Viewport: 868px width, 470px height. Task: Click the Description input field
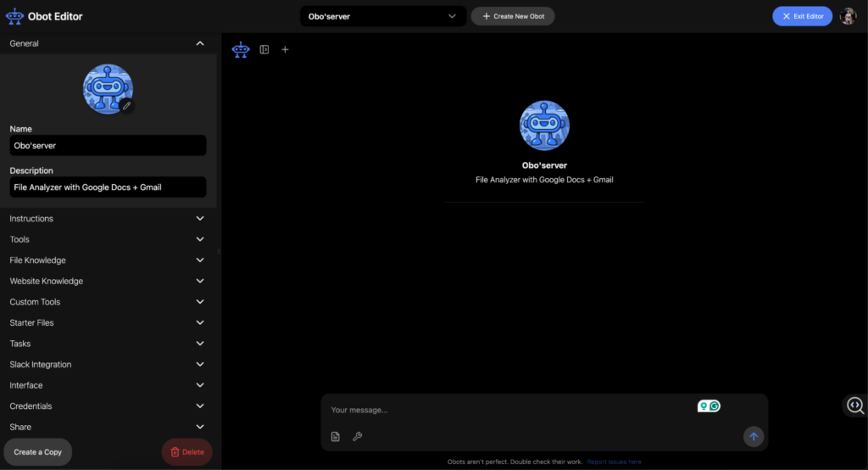(108, 187)
